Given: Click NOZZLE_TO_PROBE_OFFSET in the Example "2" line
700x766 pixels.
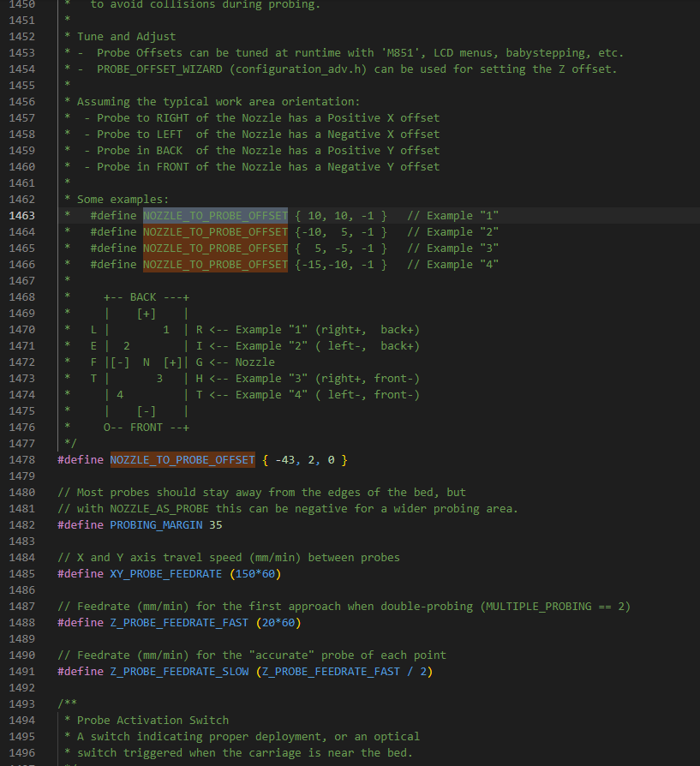Looking at the screenshot, I should point(215,231).
